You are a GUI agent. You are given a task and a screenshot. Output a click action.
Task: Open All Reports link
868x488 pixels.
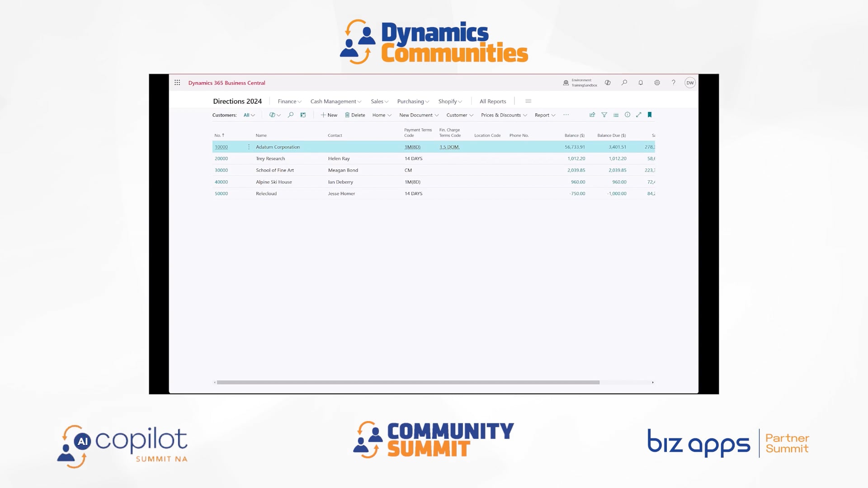pyautogui.click(x=493, y=101)
